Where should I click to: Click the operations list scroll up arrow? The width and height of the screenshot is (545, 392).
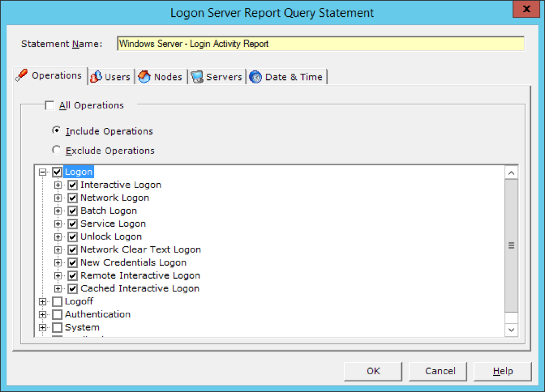tap(511, 173)
